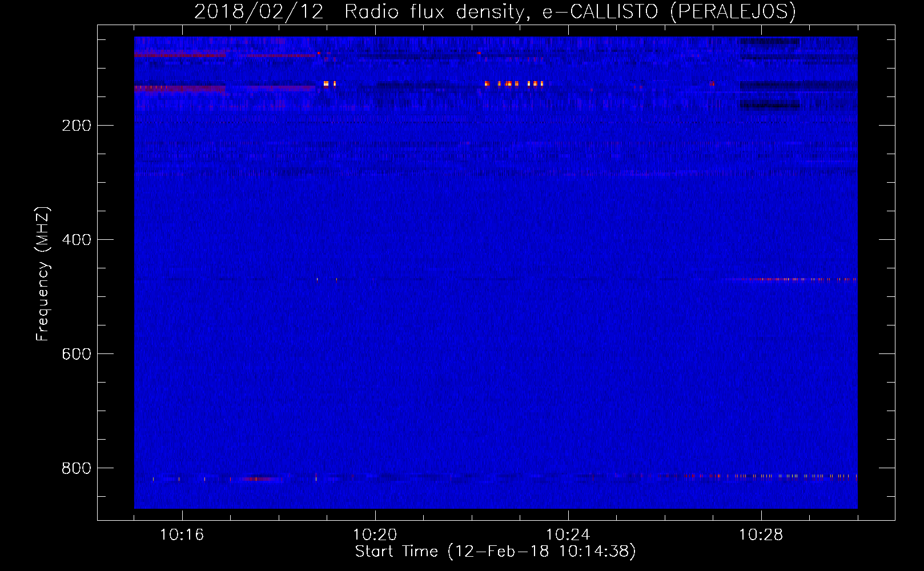Image resolution: width=924 pixels, height=571 pixels.
Task: Click the 10:16 time tick label
Action: [182, 535]
